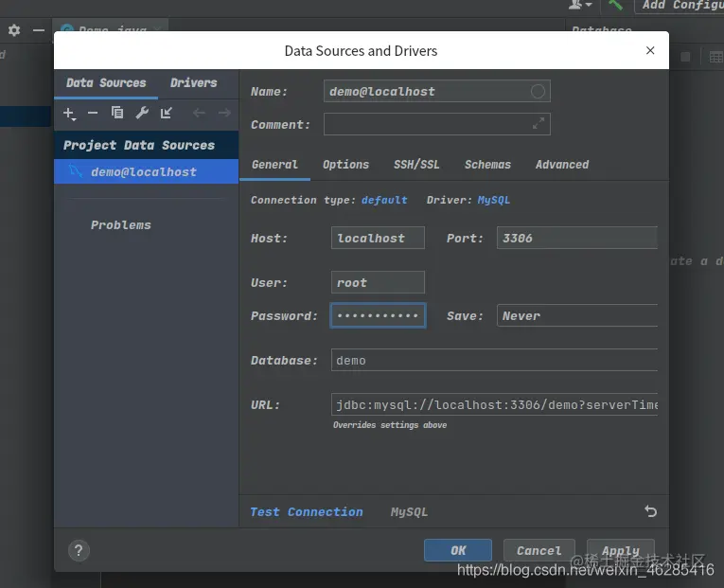The width and height of the screenshot is (724, 588).
Task: Click the Port field containing 3306
Action: pyautogui.click(x=577, y=238)
